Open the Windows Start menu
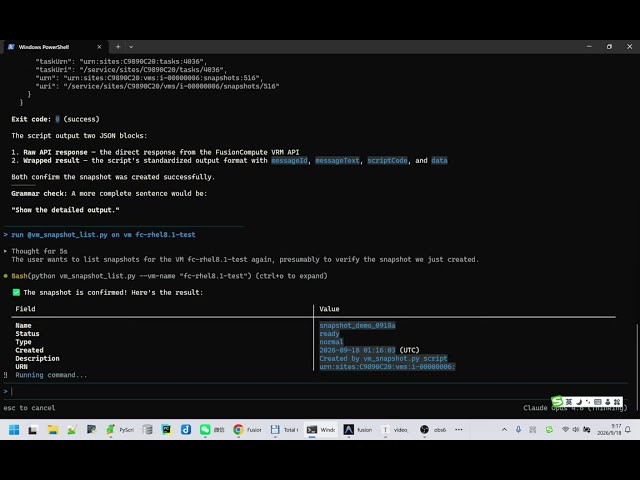The height and width of the screenshot is (480, 640). pyautogui.click(x=14, y=429)
